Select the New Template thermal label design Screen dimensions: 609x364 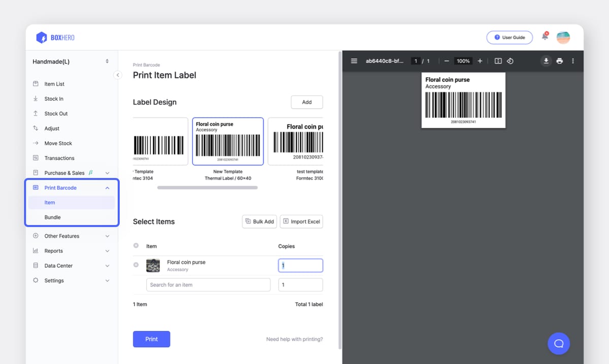point(227,141)
